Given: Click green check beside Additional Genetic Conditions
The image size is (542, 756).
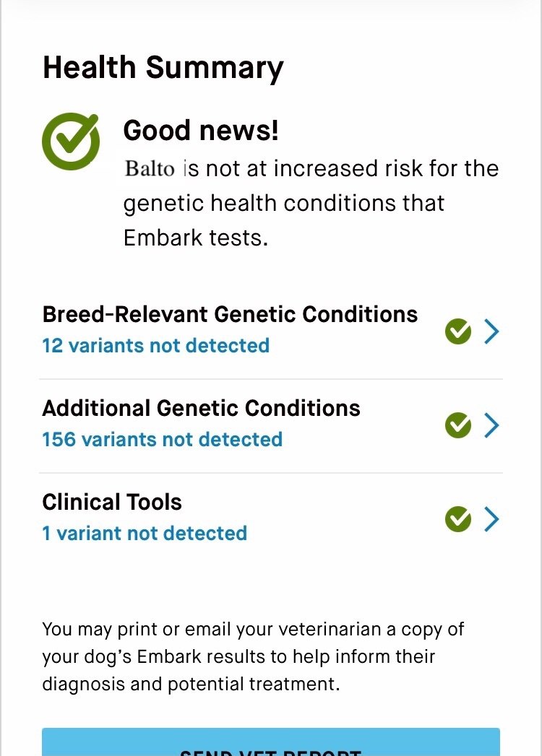Looking at the screenshot, I should click(x=458, y=425).
